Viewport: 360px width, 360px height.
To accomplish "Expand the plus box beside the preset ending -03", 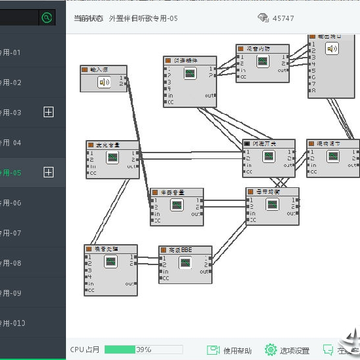I will (x=49, y=112).
